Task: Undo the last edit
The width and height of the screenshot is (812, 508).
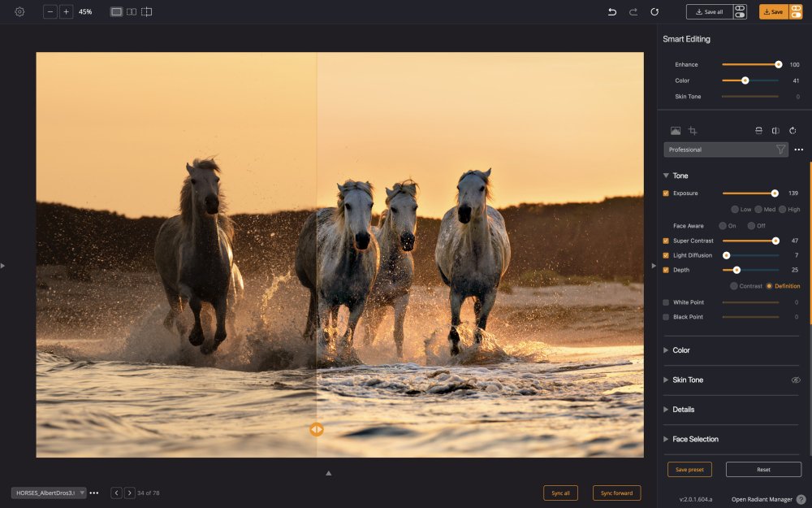Action: click(x=612, y=11)
